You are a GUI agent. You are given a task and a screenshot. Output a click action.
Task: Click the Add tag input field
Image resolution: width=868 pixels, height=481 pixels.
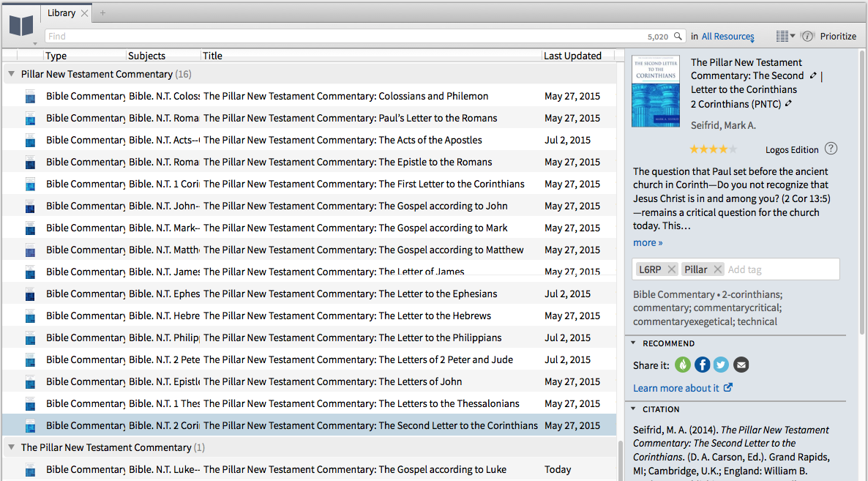point(782,269)
